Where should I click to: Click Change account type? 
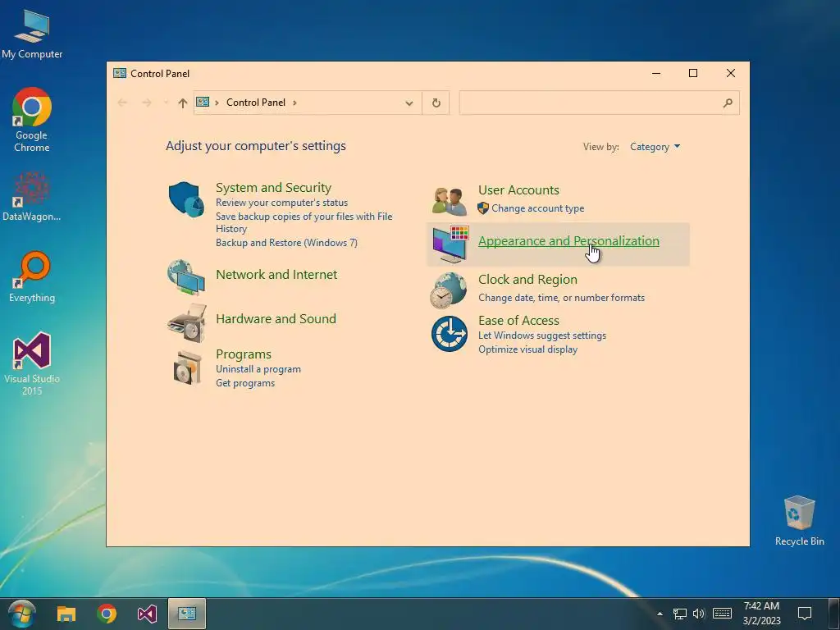(x=538, y=208)
